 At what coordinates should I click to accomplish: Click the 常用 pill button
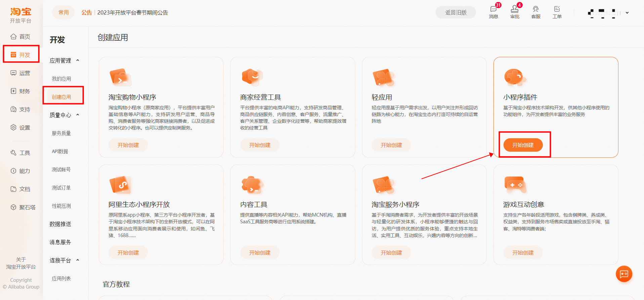(64, 12)
